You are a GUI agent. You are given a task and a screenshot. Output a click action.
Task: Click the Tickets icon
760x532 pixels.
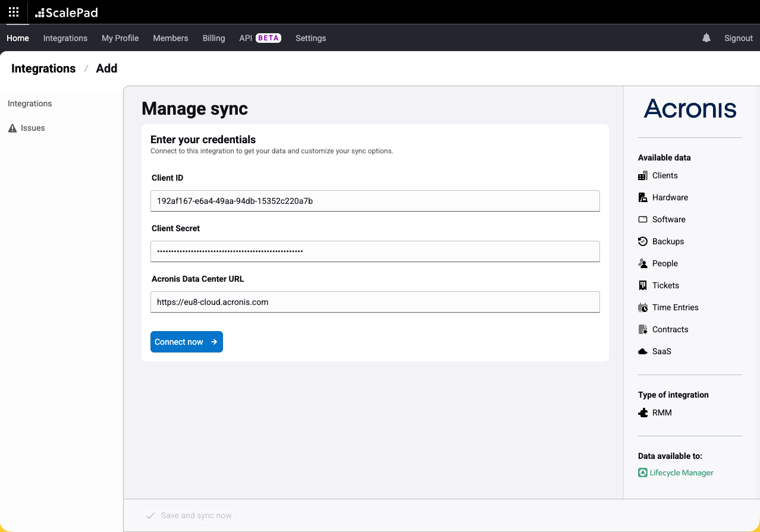pos(642,285)
